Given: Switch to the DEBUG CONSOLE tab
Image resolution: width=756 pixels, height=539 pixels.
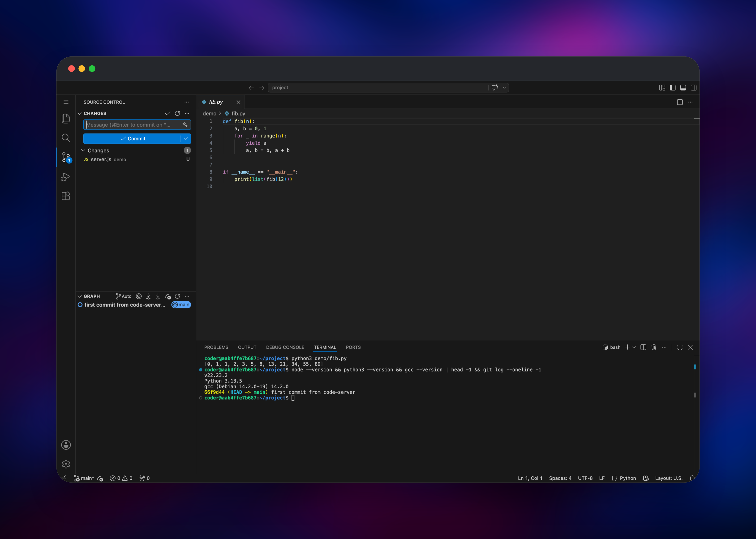Looking at the screenshot, I should click(x=285, y=347).
